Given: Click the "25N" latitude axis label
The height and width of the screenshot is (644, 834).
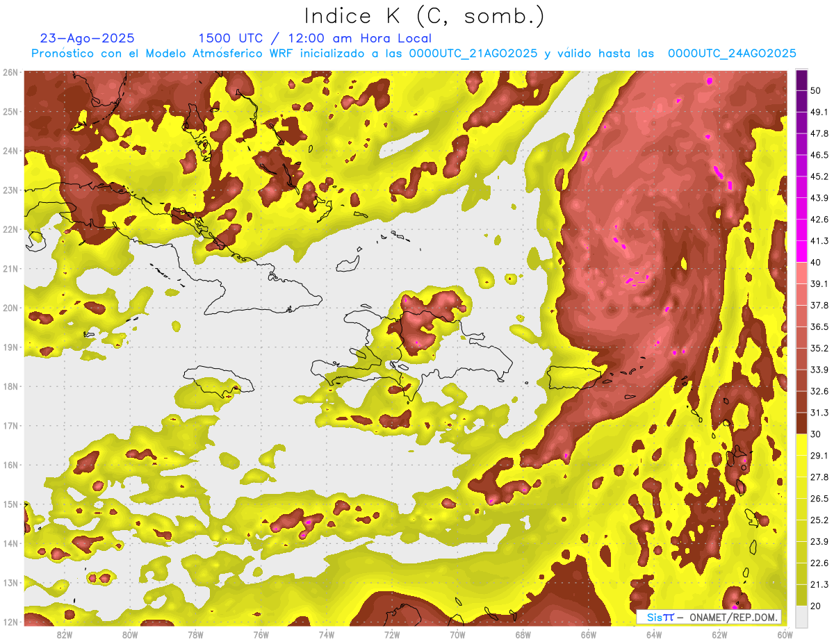Looking at the screenshot, I should tap(10, 112).
